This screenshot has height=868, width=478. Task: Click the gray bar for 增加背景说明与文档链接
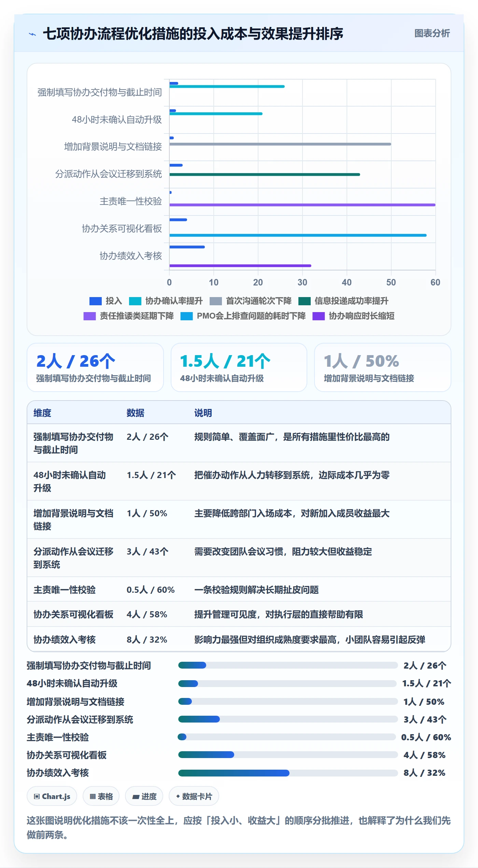[x=280, y=144]
